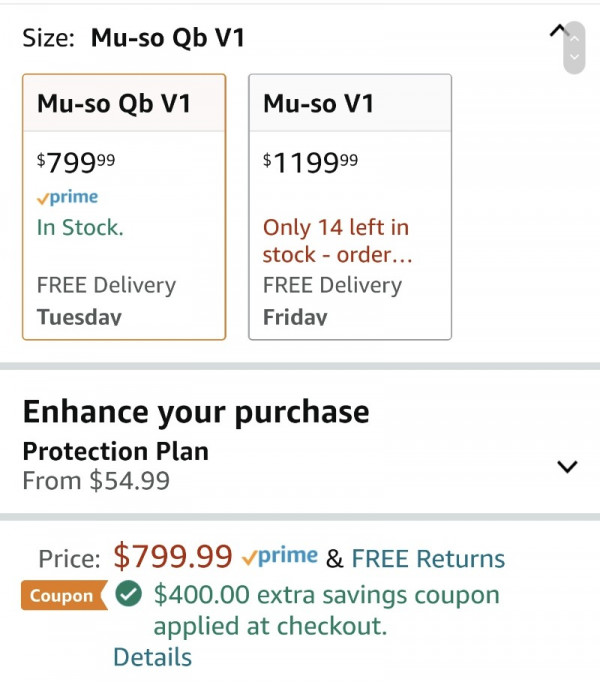Click the Enhance your purchase heading

(x=196, y=412)
